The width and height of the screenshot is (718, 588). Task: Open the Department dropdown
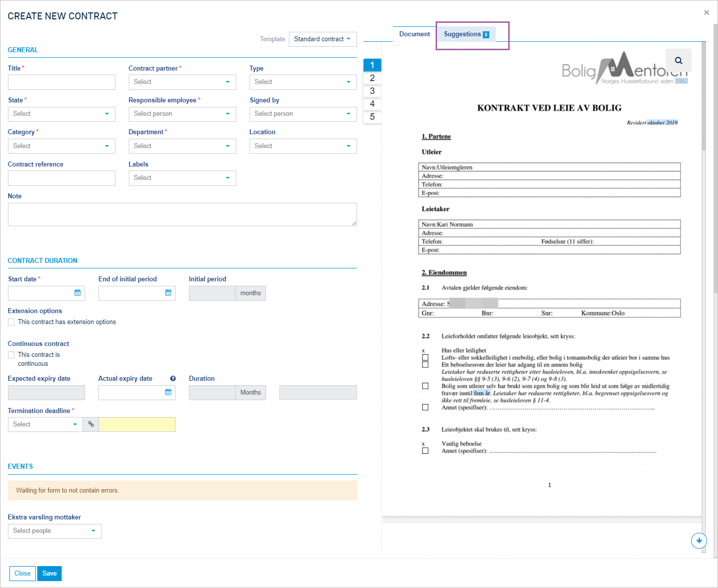(x=182, y=146)
